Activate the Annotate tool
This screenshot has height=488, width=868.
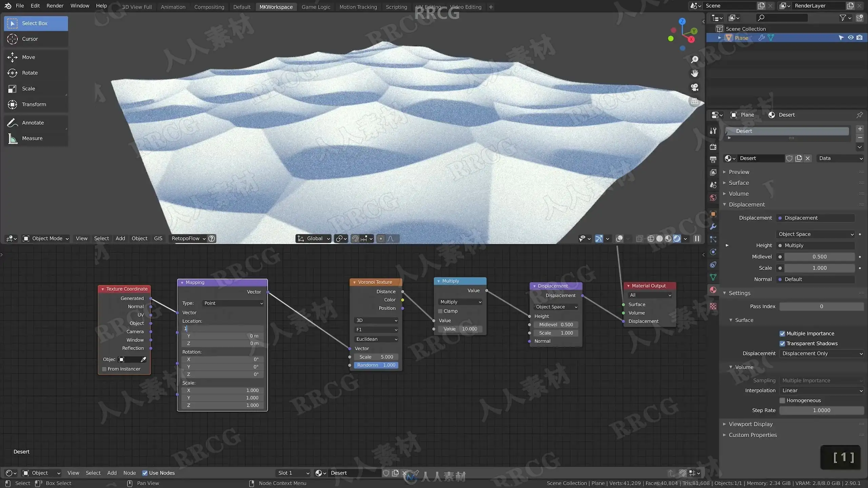(36, 123)
